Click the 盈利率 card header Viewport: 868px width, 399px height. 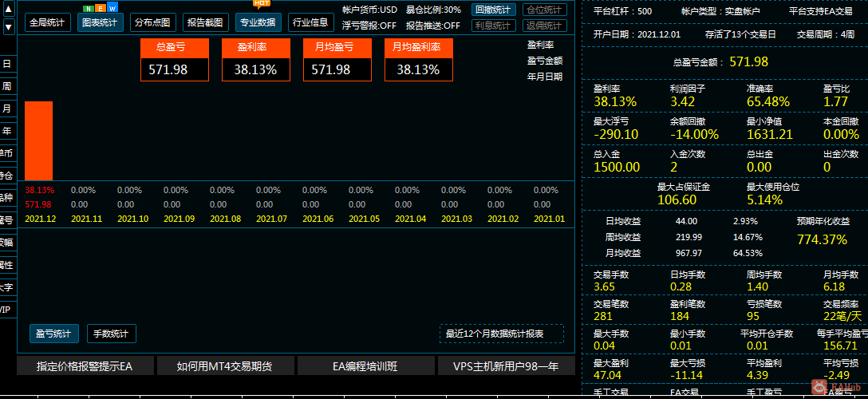click(256, 48)
